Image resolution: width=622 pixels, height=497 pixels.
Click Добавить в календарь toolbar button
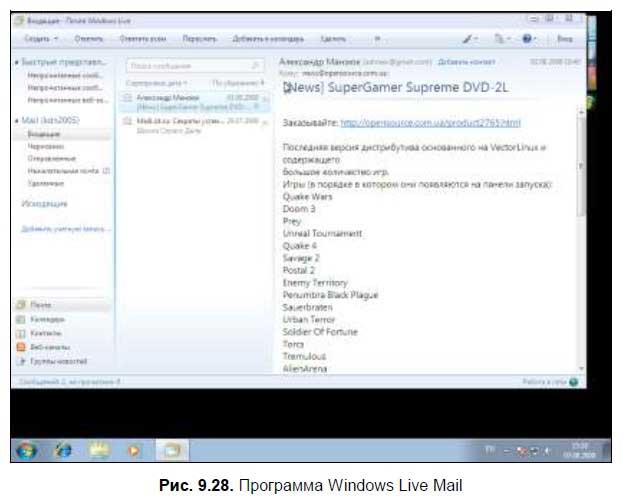tap(268, 38)
